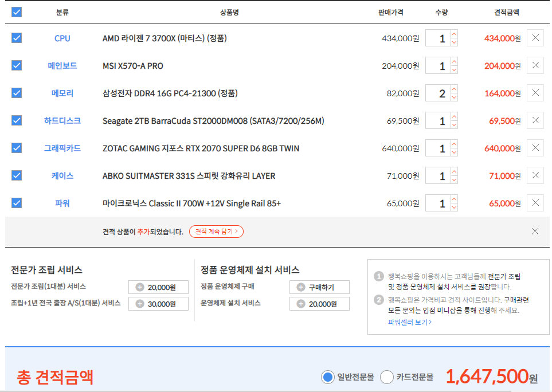
Task: Decrease 파워 quantity with down arrow
Action: pyautogui.click(x=454, y=207)
